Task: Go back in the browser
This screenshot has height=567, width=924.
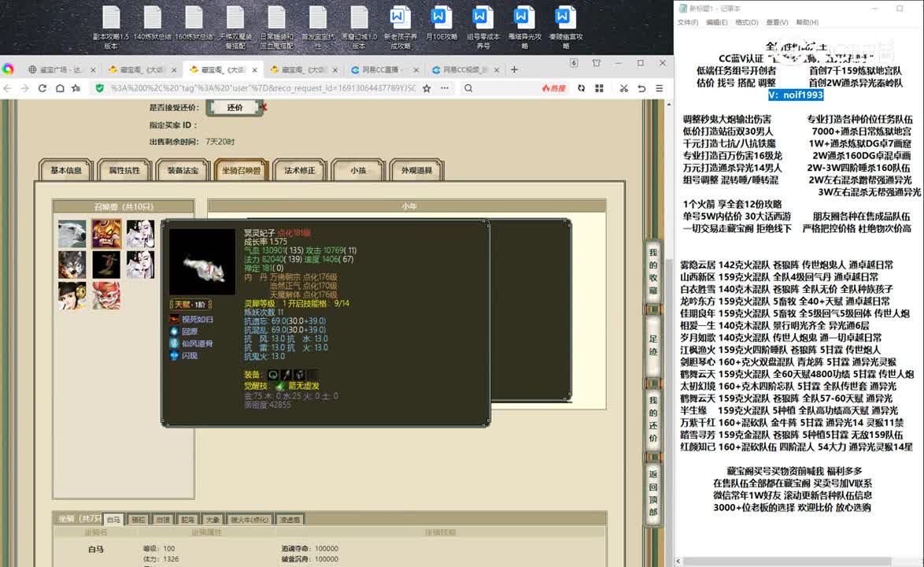Action: click(x=8, y=88)
